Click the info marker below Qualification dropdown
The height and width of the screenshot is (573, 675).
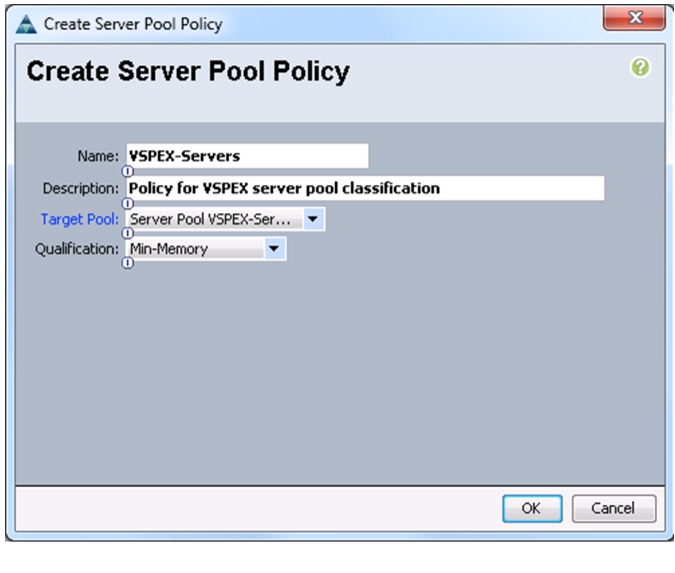[x=127, y=263]
